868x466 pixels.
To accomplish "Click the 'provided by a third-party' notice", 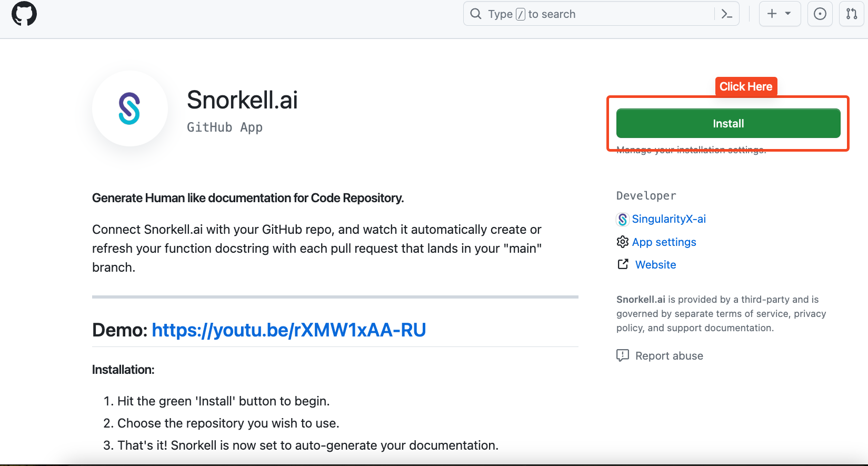I will coord(721,314).
